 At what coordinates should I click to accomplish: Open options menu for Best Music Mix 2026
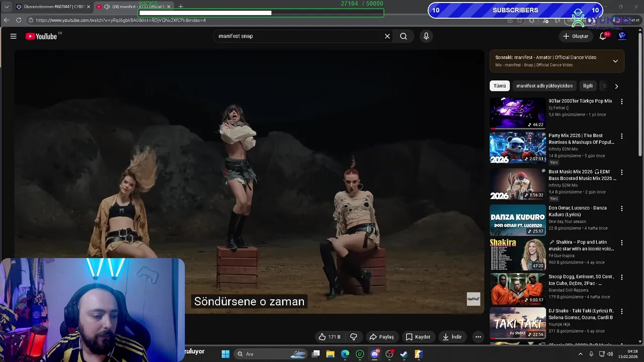tap(621, 172)
